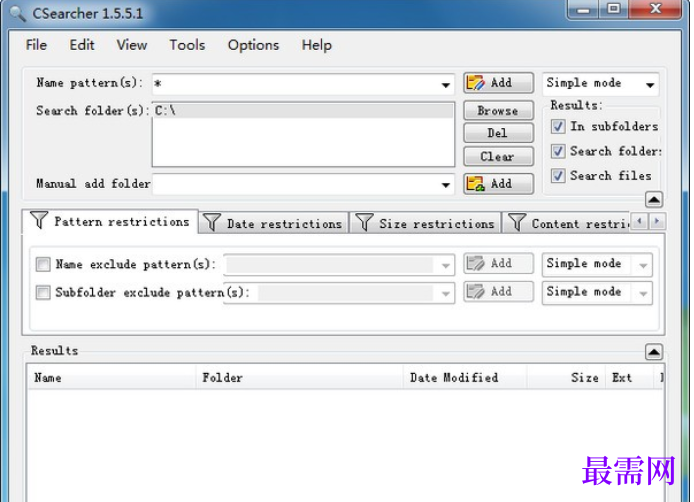The width and height of the screenshot is (694, 502).
Task: Open the File menu
Action: [36, 45]
